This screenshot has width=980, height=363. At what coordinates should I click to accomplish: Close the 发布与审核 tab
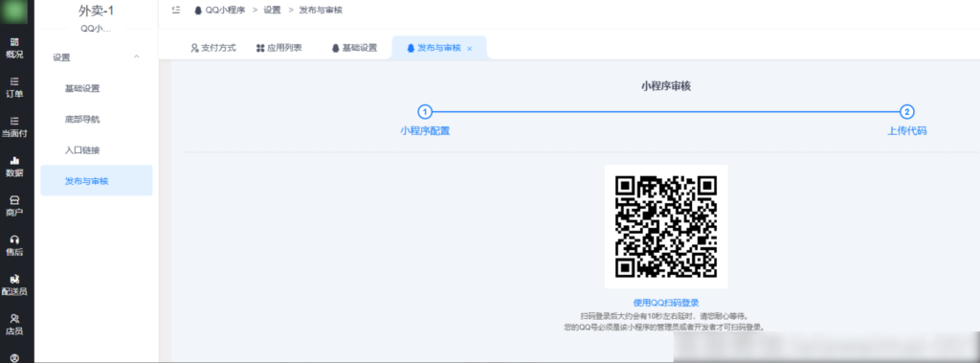tap(469, 49)
